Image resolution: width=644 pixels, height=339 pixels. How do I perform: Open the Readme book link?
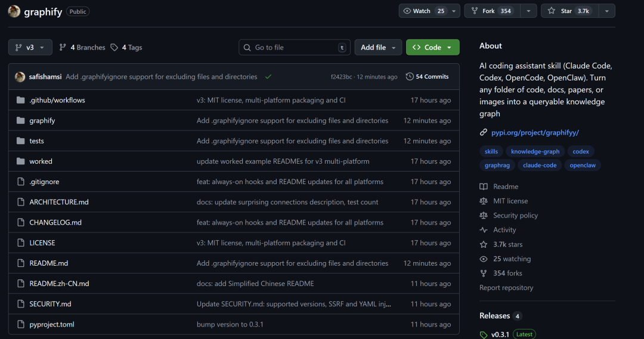click(505, 186)
